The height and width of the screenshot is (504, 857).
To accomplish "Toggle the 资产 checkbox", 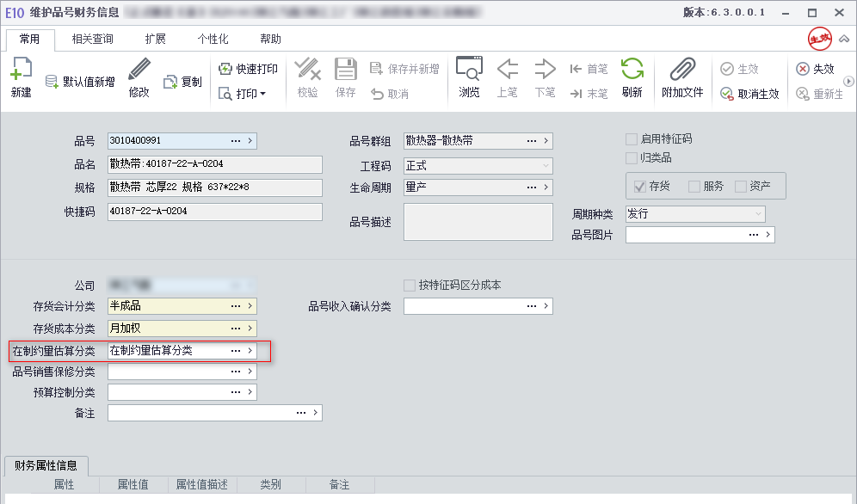I will (x=741, y=187).
